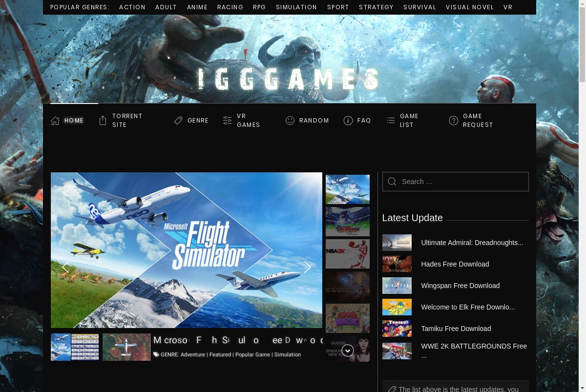Click the search magnifier icon

(392, 182)
